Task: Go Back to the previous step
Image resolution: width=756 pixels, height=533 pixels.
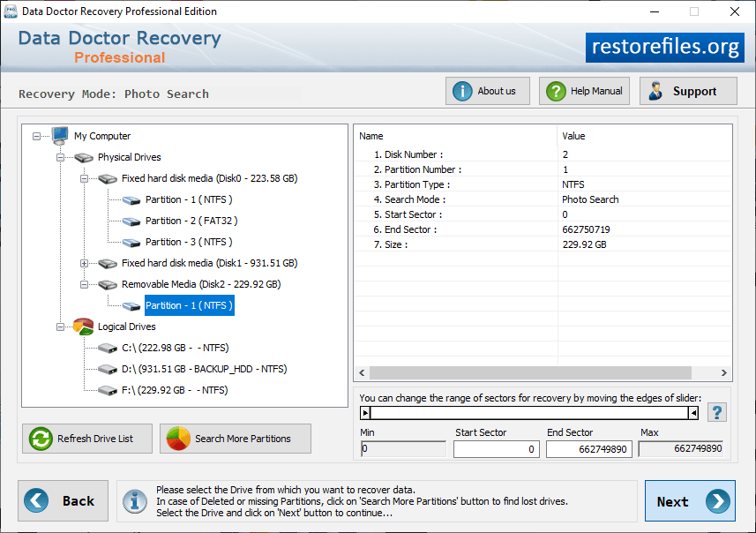Action: tap(64, 500)
